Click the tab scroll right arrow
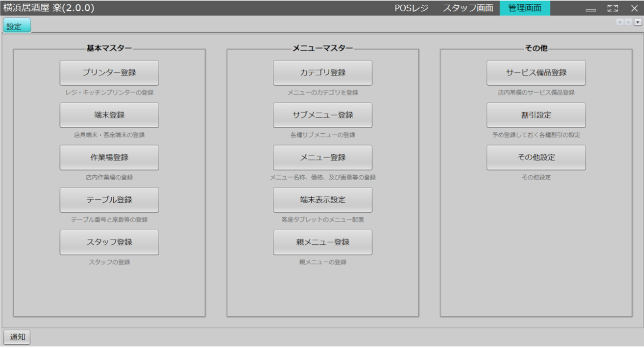This screenshot has width=644, height=348. [x=627, y=22]
